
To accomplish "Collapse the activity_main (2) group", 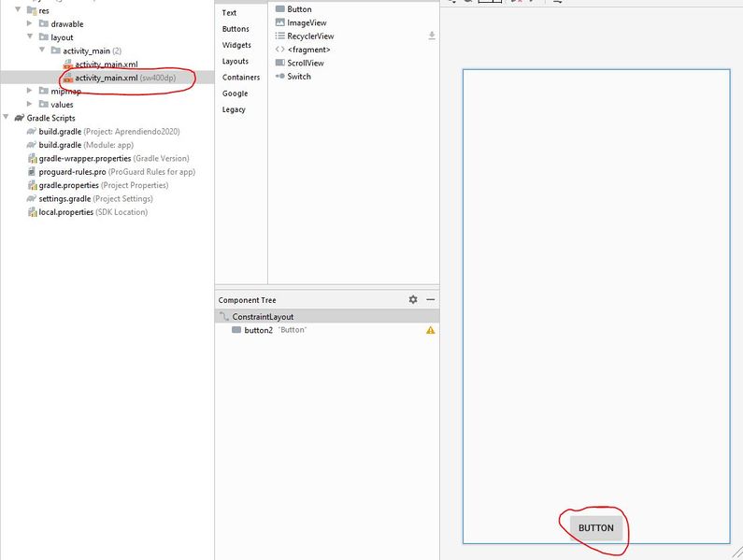I will tap(42, 50).
